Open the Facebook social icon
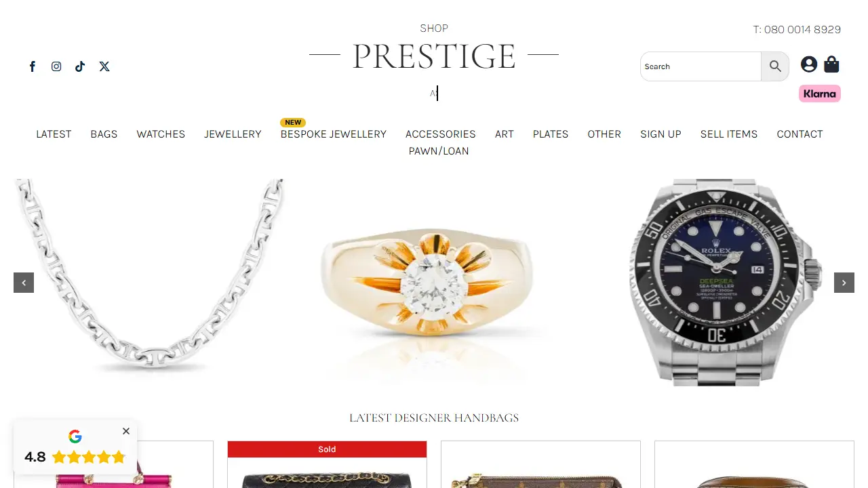This screenshot has width=868, height=488. 33,66
